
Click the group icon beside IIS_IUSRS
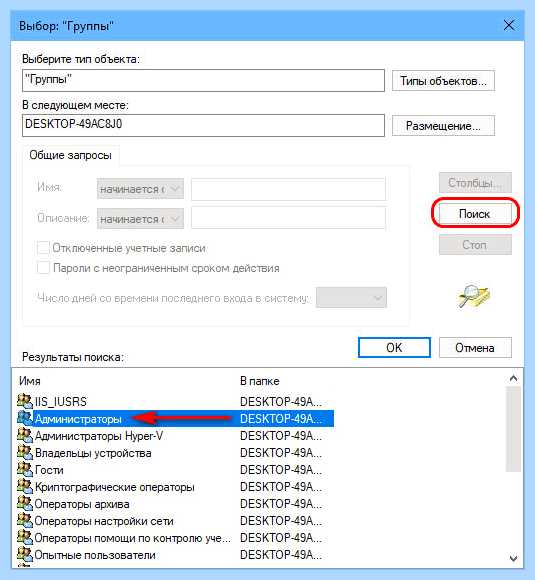[25, 401]
